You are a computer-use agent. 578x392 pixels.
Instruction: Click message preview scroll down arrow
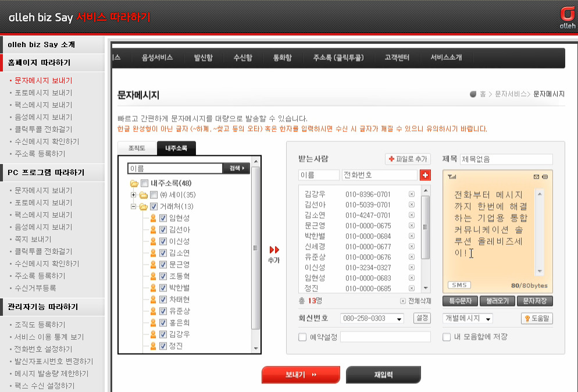(x=540, y=272)
